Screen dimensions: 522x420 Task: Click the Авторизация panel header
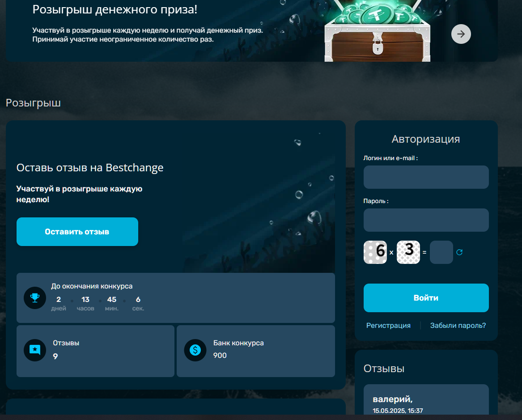pyautogui.click(x=426, y=139)
